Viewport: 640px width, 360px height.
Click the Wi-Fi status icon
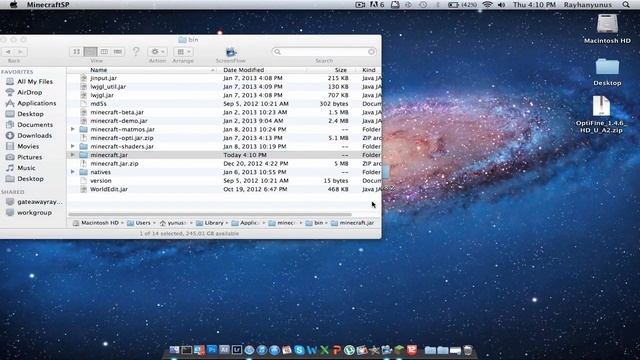tap(487, 4)
